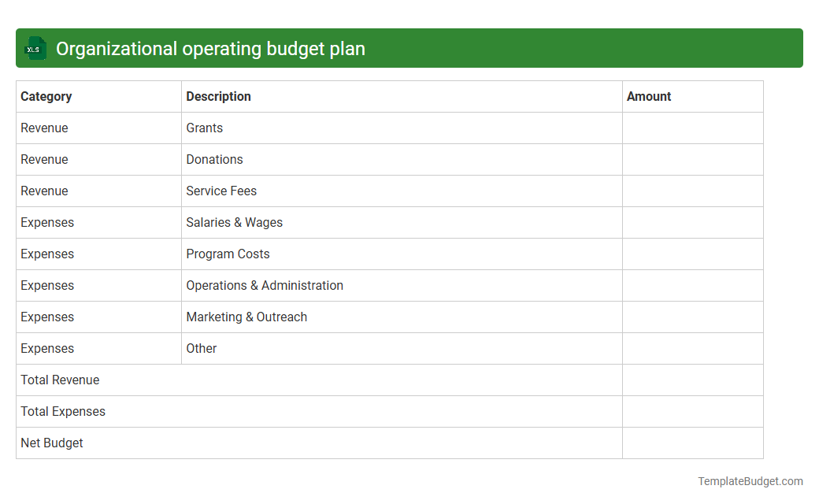Select the Grants description cell
Image resolution: width=819 pixels, height=504 pixels.
(204, 128)
